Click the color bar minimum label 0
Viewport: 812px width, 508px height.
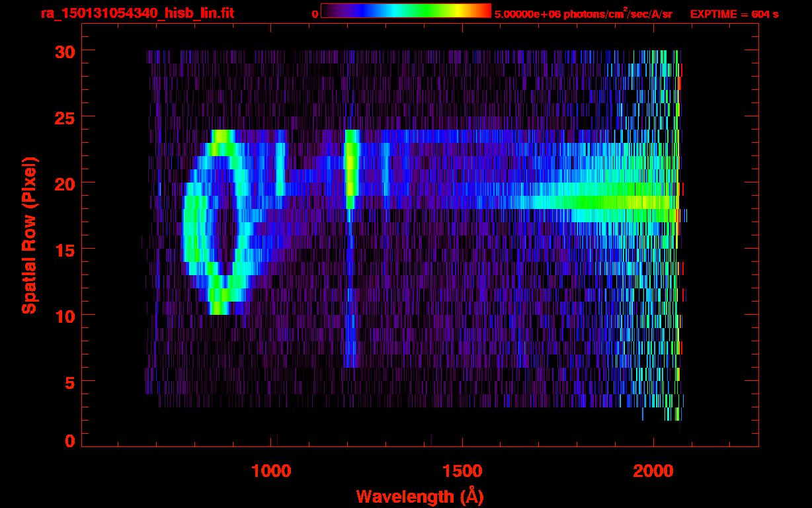coord(315,14)
